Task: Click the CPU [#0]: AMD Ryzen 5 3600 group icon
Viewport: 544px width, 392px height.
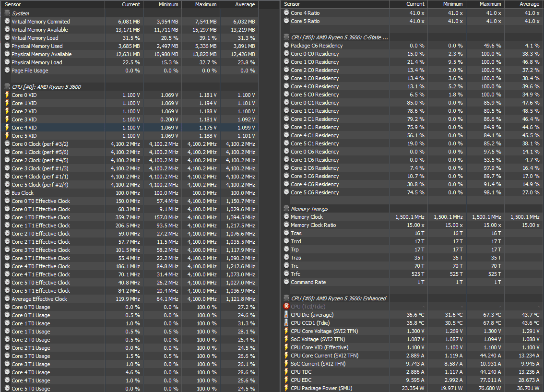Action: pyautogui.click(x=7, y=86)
